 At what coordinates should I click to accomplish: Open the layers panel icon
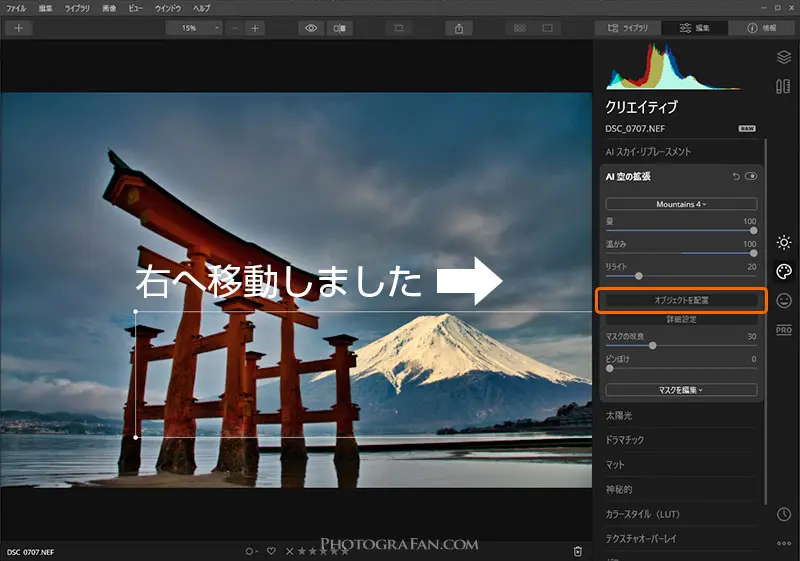tap(784, 57)
